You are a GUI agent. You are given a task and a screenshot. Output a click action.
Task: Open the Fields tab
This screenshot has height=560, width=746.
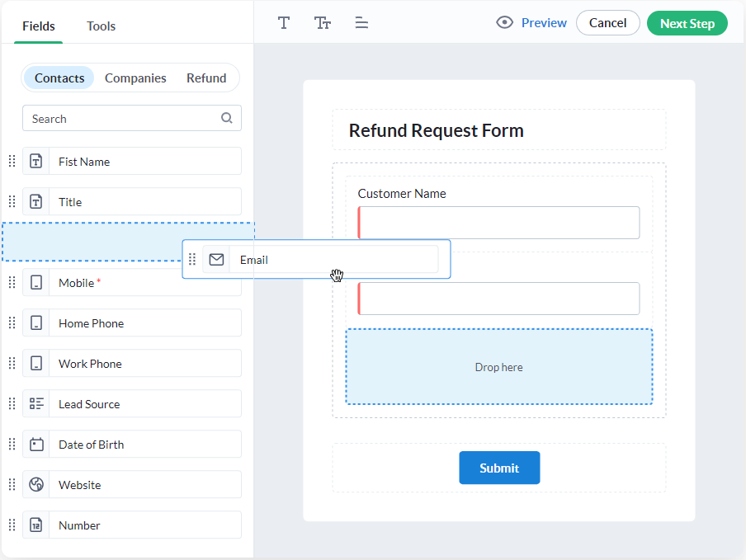point(39,26)
